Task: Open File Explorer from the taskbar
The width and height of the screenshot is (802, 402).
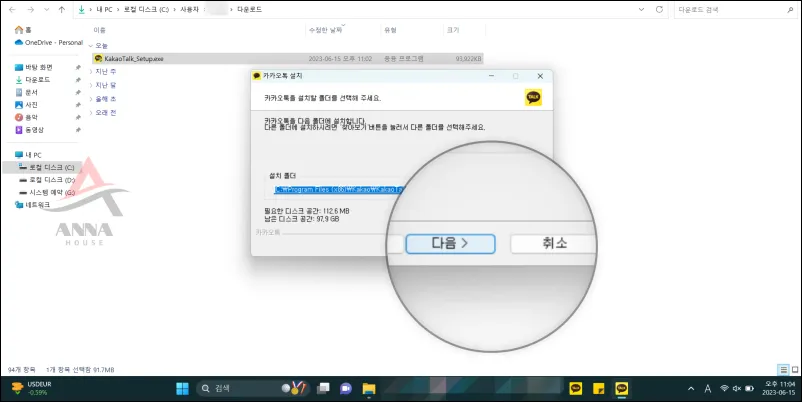Action: (369, 389)
